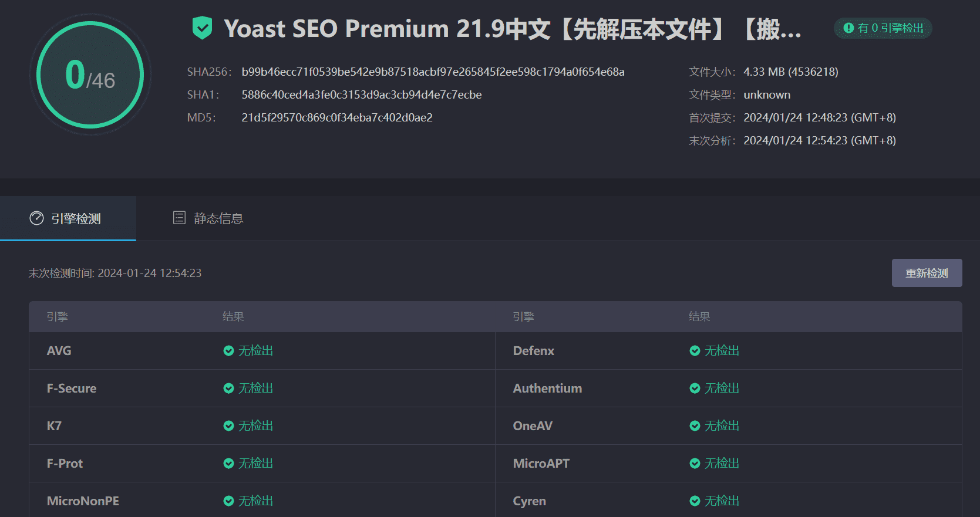Click the green check icon in F-Secure row
Image resolution: width=980 pixels, height=517 pixels.
228,388
